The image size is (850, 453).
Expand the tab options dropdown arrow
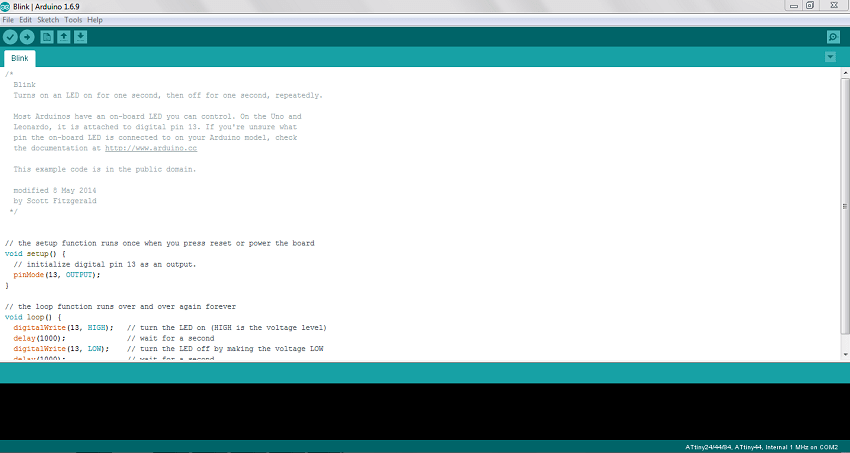[830, 57]
